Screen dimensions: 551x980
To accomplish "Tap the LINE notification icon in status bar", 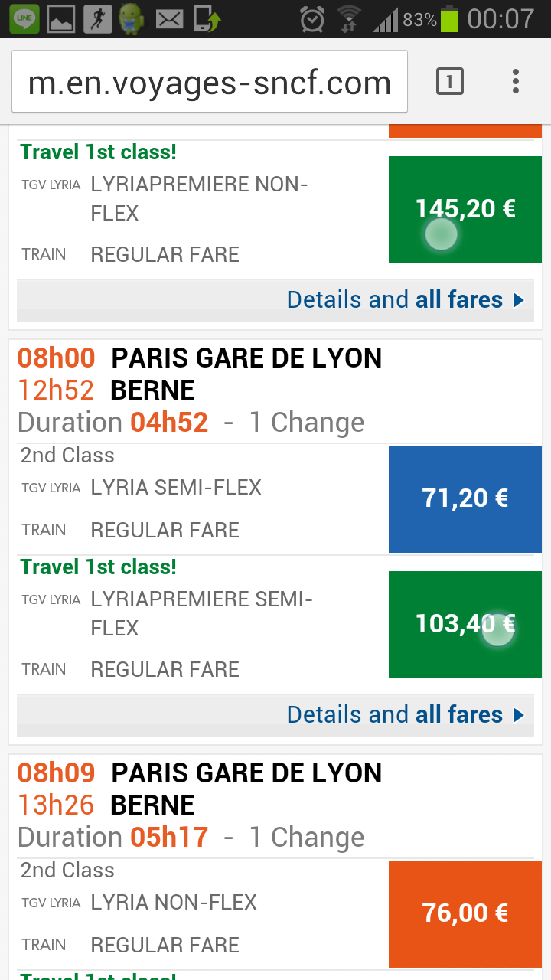I will pos(24,18).
